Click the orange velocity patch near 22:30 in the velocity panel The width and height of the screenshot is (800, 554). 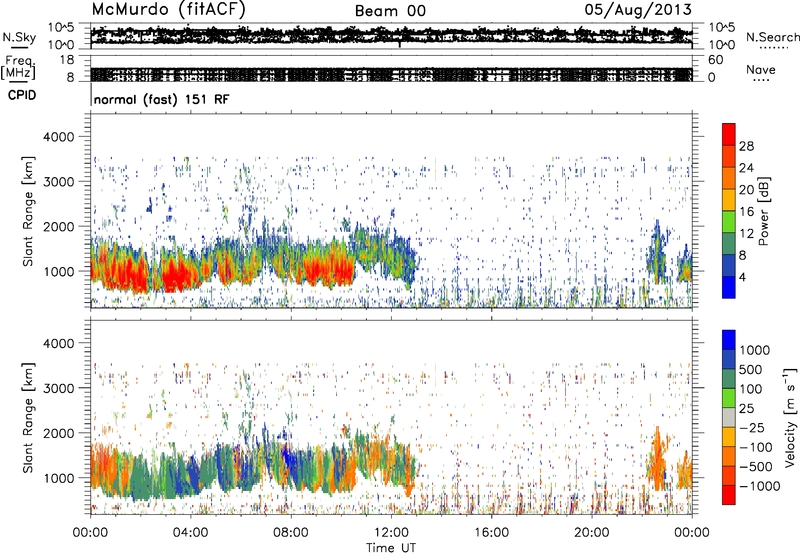tap(658, 462)
